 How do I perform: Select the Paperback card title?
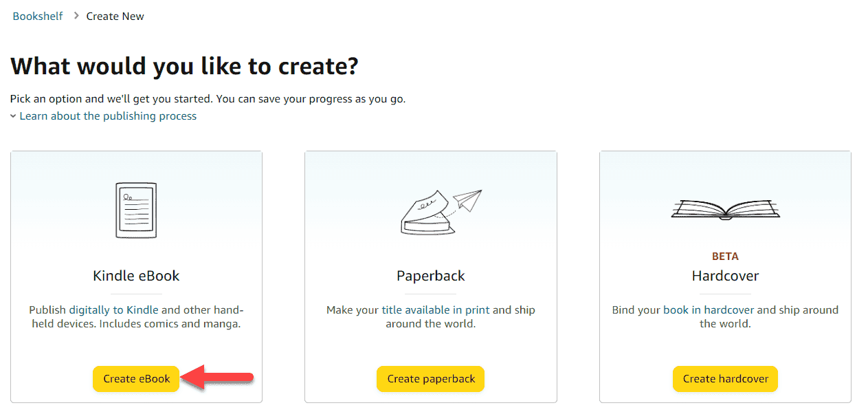tap(431, 276)
